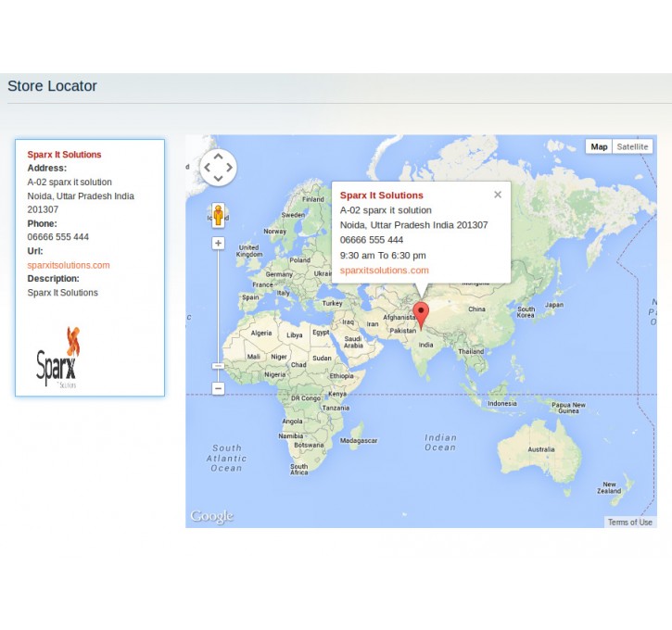Click the Sparx It Solutions popup title
This screenshot has width=672, height=630.
tap(381, 195)
